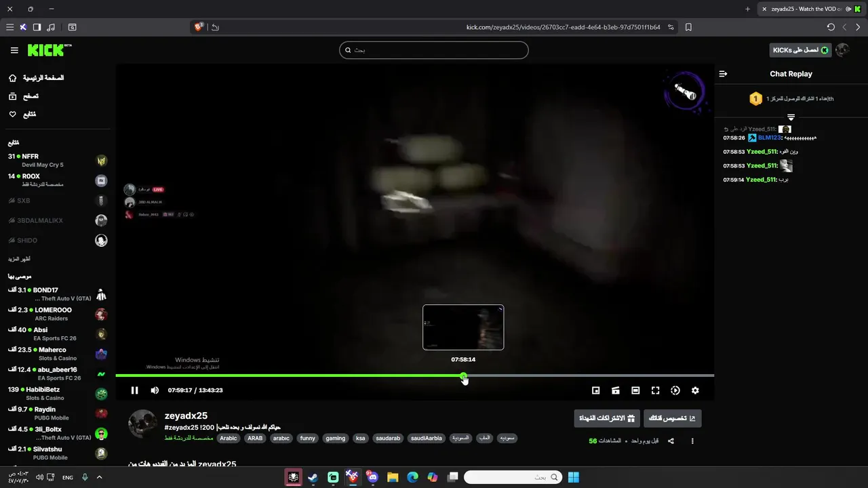
Task: Open the following (heart) sidebar page
Action: (22, 115)
